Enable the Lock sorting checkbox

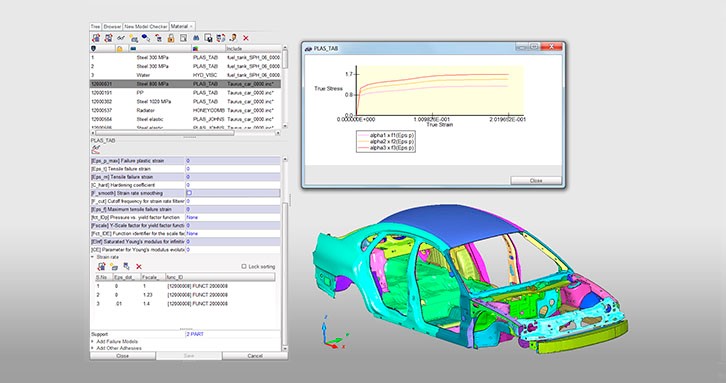tap(244, 266)
